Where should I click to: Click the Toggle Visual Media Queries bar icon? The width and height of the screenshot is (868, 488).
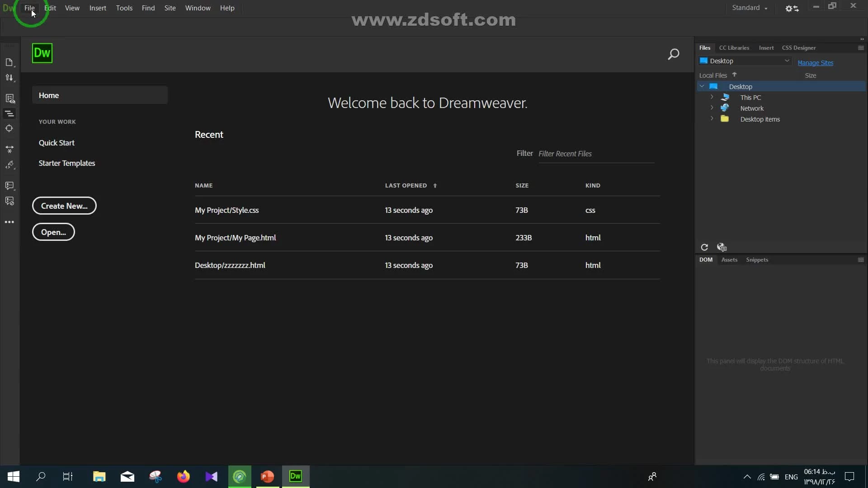[x=9, y=113]
